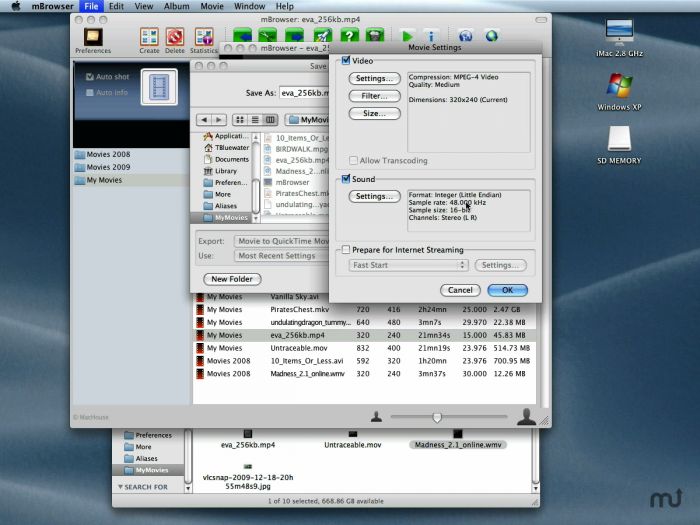The image size is (700, 525).
Task: Toggle the Sound checkbox
Action: click(346, 179)
